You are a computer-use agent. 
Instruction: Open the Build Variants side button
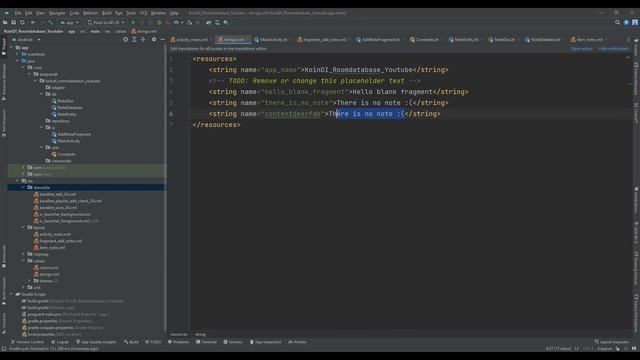4,291
